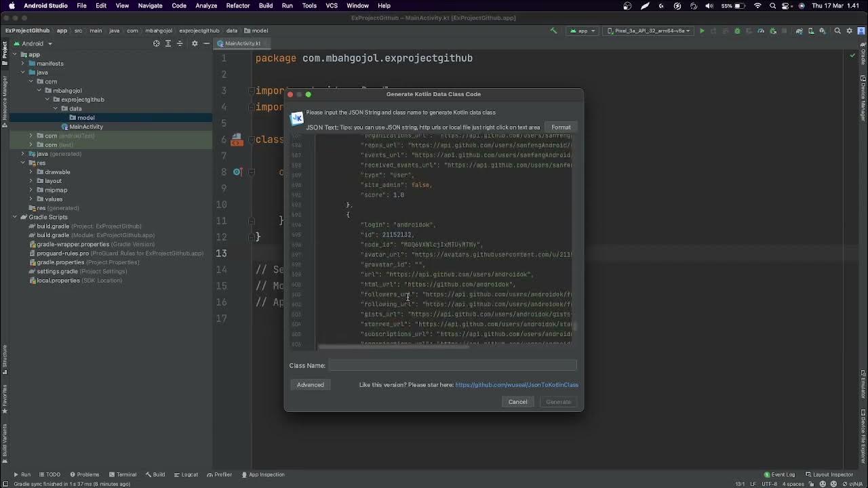The height and width of the screenshot is (488, 868).
Task: Collapse the data package node
Action: pos(56,108)
